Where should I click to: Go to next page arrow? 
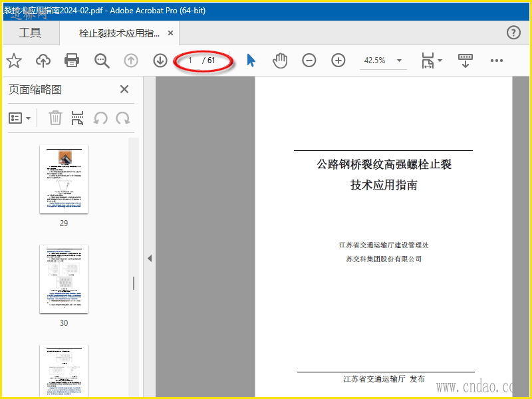[x=160, y=61]
